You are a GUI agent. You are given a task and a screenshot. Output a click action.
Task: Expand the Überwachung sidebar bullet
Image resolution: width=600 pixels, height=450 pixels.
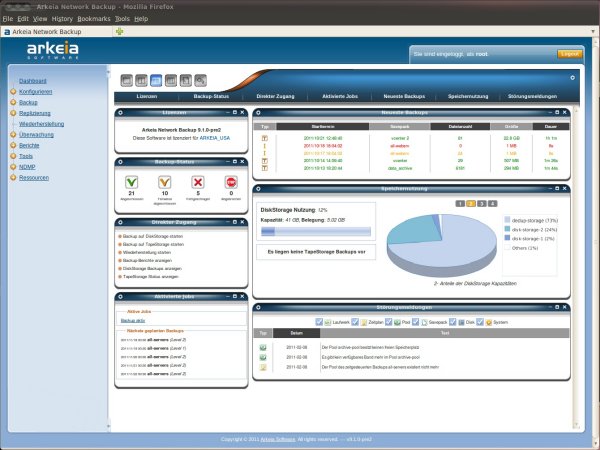click(x=13, y=134)
